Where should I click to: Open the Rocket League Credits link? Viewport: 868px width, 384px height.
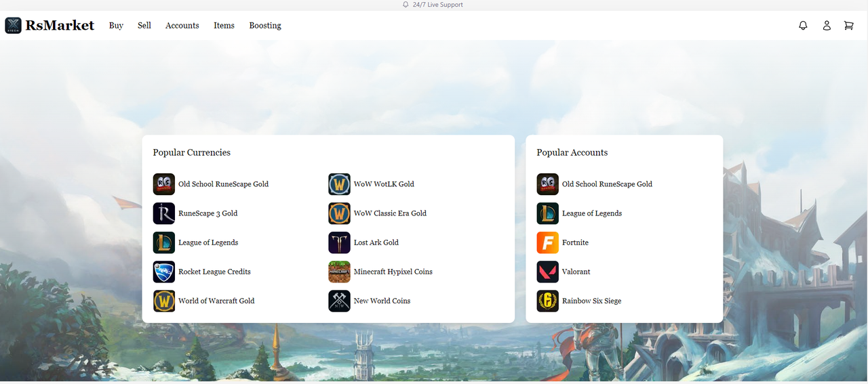[x=214, y=272]
